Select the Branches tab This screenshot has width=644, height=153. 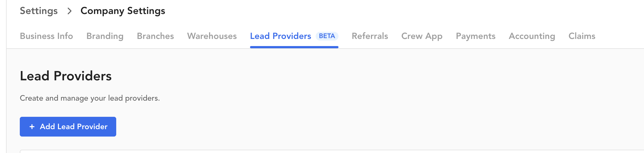(155, 36)
